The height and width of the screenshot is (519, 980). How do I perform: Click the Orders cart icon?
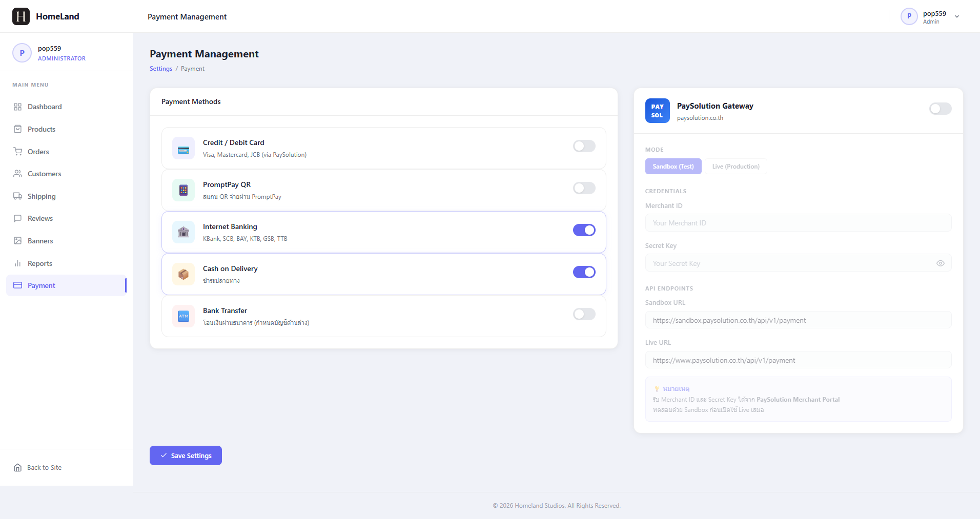pyautogui.click(x=18, y=152)
